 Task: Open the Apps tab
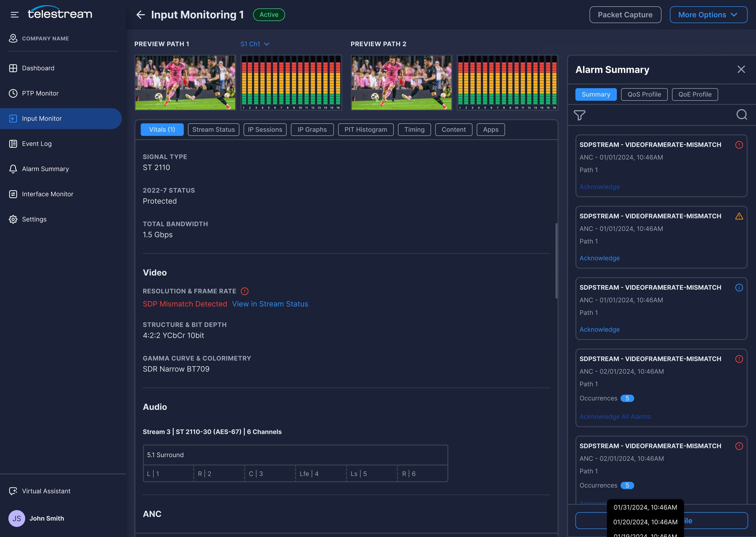[491, 130]
